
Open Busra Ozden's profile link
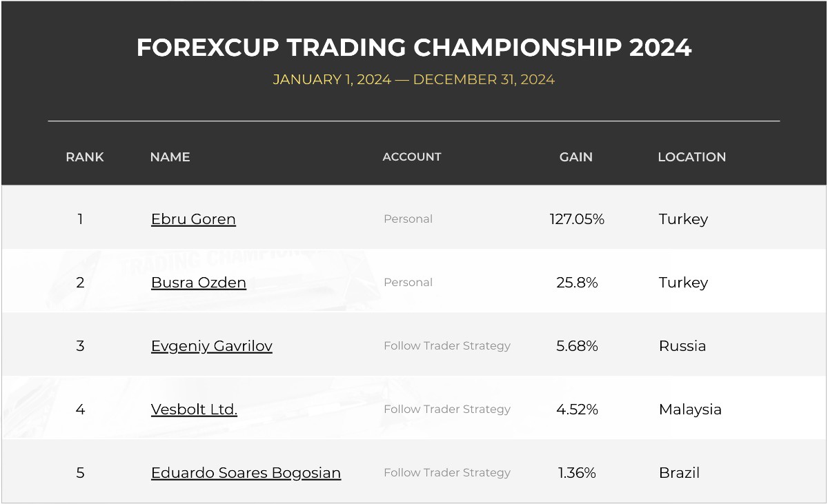[199, 283]
